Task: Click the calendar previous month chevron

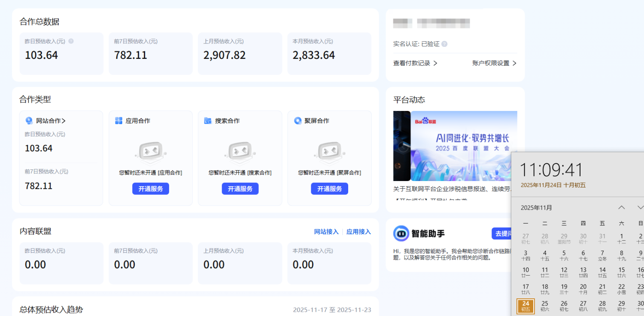Action: point(621,207)
